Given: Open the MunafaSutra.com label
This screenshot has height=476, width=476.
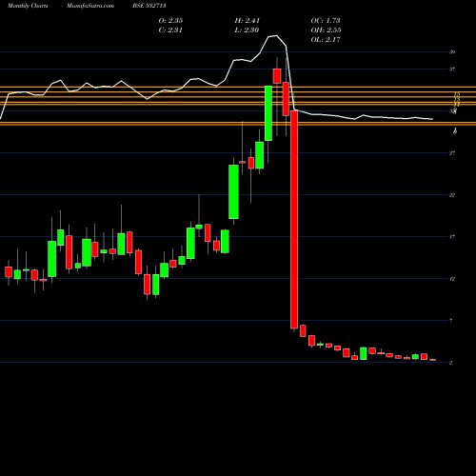Looking at the screenshot, I should (x=90, y=6).
